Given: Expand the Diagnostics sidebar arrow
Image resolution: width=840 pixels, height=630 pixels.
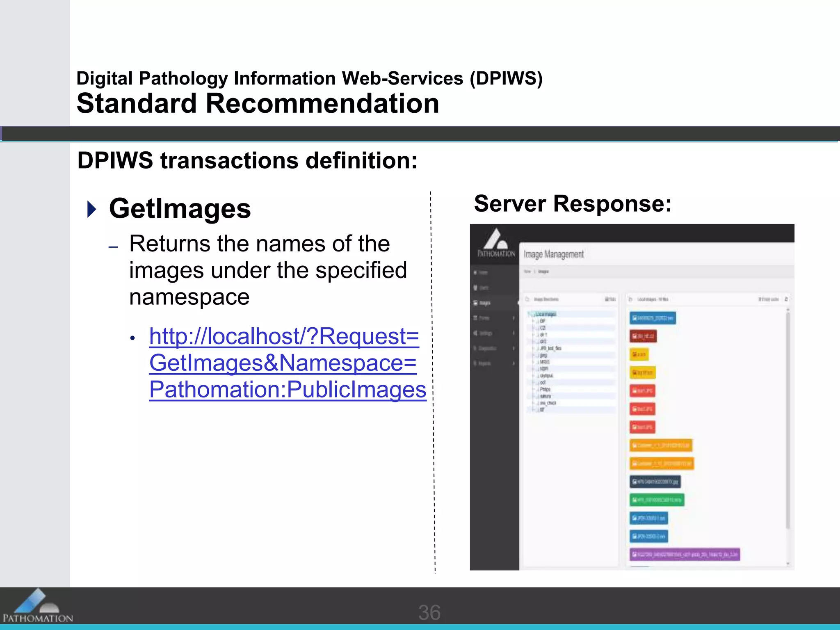Looking at the screenshot, I should click(514, 348).
